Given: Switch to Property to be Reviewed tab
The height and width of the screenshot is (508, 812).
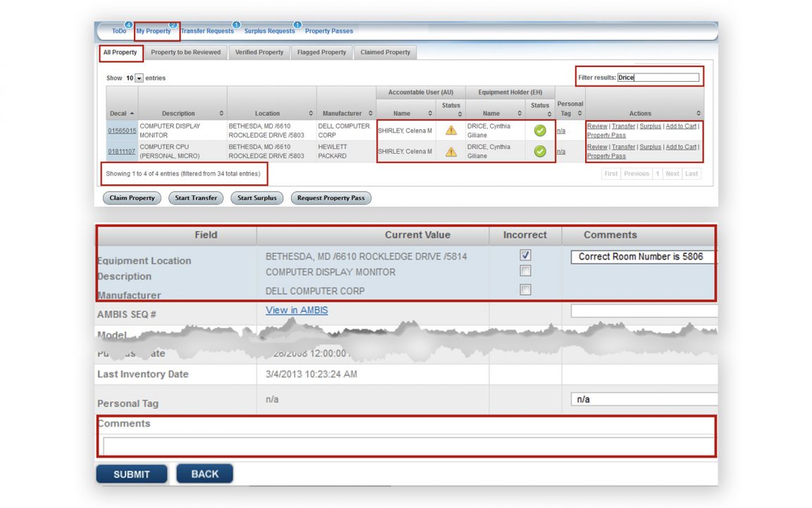Looking at the screenshot, I should click(185, 52).
